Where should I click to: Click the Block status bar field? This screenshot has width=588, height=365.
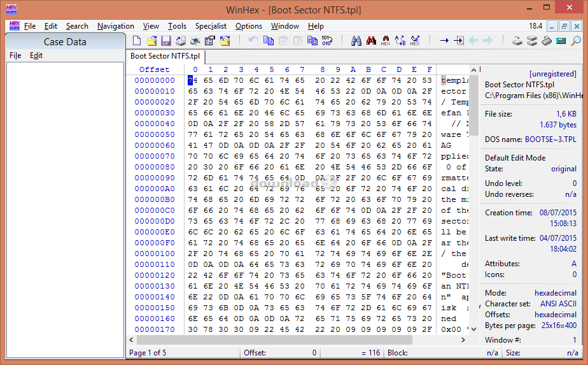coord(442,353)
